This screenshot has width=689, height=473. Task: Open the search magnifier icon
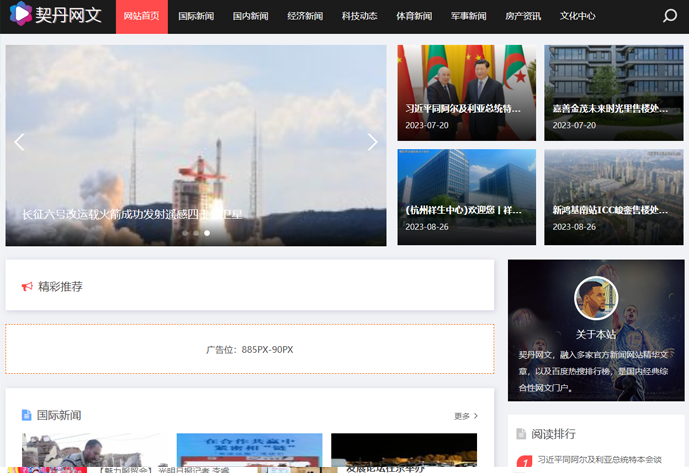click(669, 16)
